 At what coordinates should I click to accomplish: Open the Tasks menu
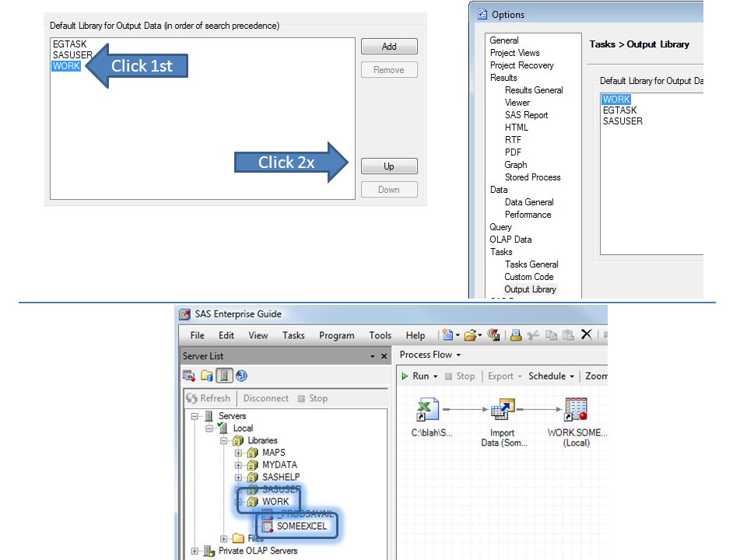(293, 335)
